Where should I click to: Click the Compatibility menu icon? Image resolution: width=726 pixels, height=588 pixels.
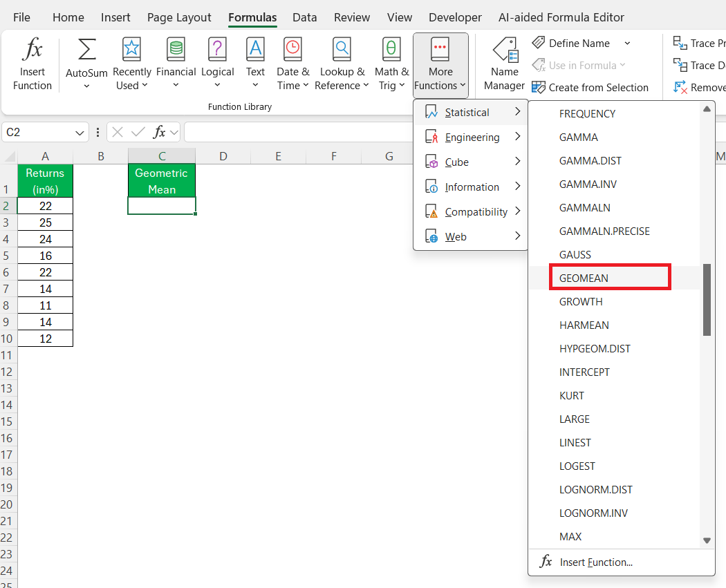(x=431, y=212)
